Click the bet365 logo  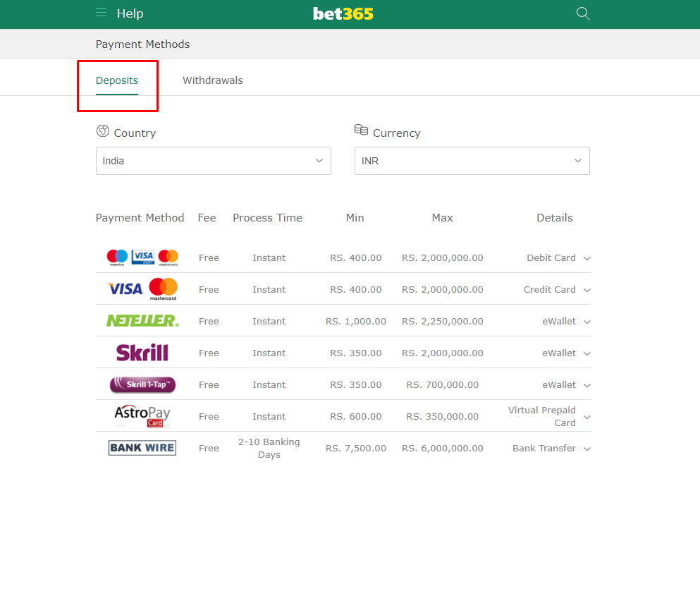pos(343,14)
